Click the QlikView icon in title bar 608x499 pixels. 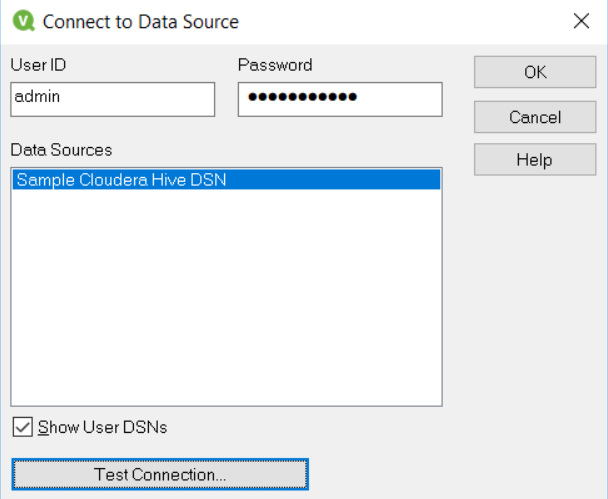coord(24,21)
